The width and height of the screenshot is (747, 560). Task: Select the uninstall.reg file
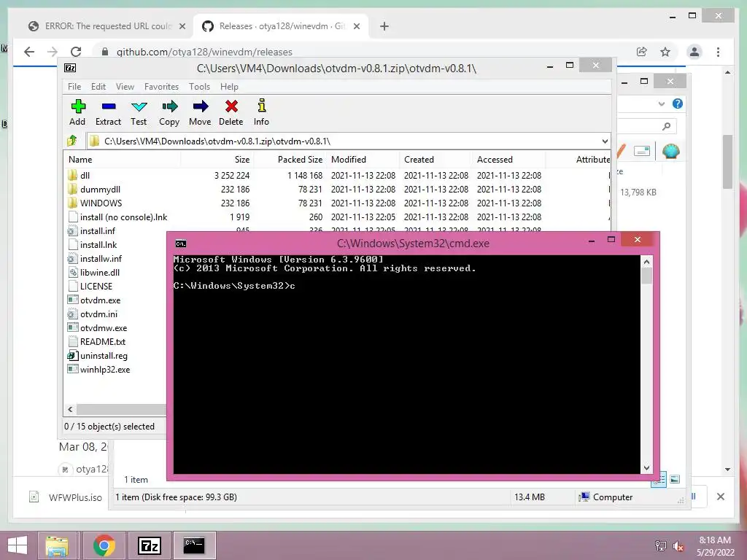(x=104, y=355)
